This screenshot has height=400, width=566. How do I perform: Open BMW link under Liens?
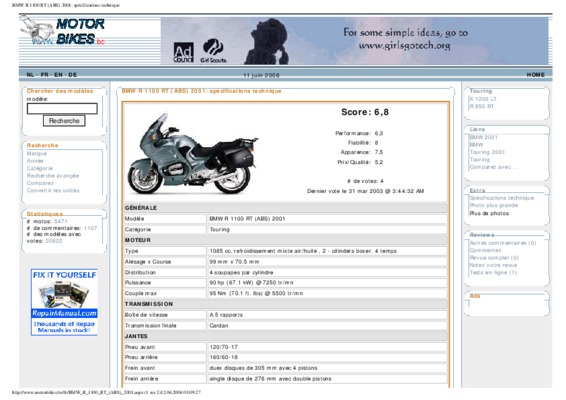pyautogui.click(x=476, y=144)
